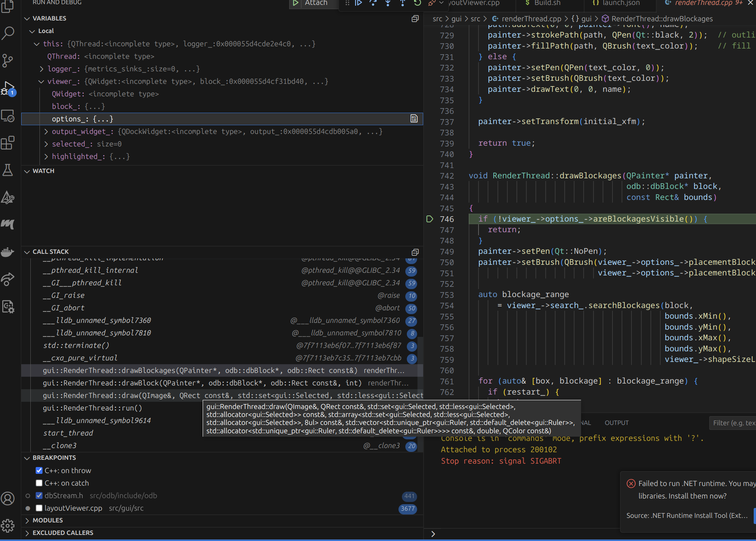Uncheck the dbStream.h breakpoint
This screenshot has width=756, height=541.
point(39,495)
